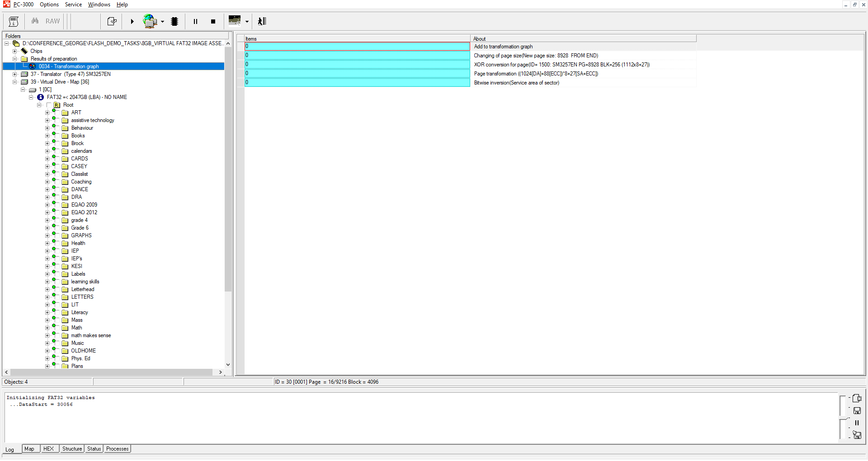Open the Service menu
868x461 pixels.
pos(73,5)
